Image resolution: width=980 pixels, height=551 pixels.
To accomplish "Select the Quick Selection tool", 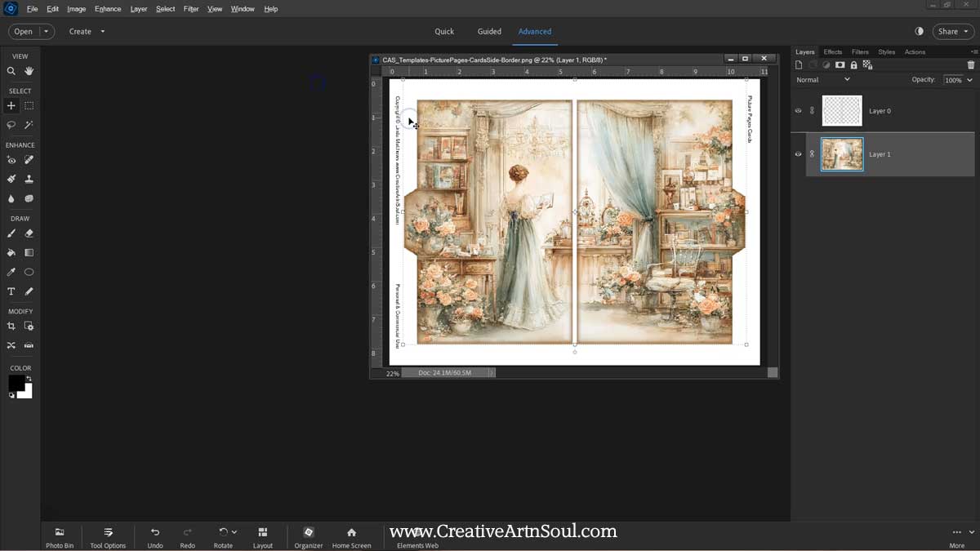I will 29,125.
